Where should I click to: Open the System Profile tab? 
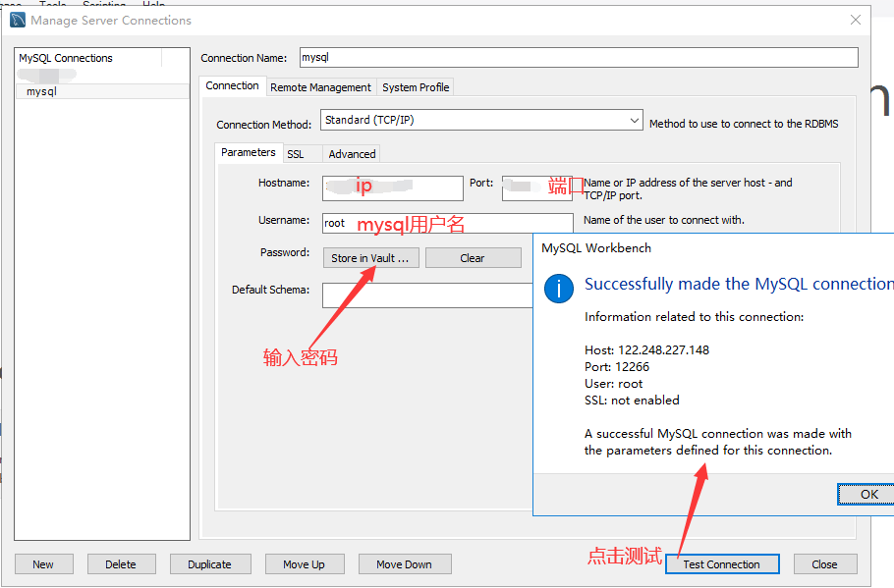coord(416,87)
